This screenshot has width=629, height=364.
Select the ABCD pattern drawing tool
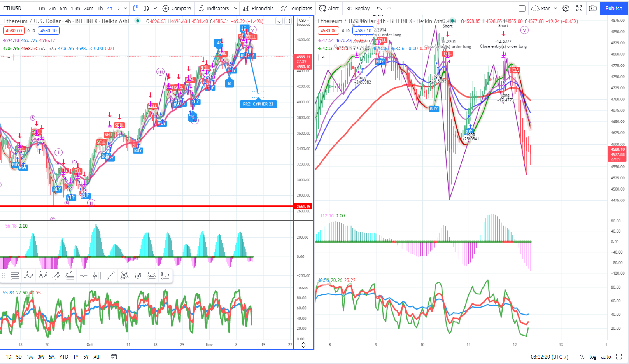pyautogui.click(x=28, y=276)
